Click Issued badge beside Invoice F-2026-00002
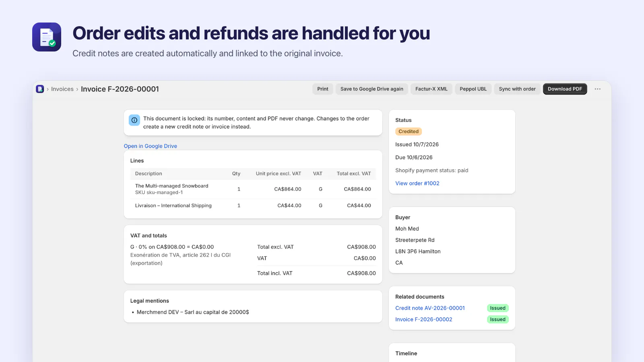 (498, 319)
